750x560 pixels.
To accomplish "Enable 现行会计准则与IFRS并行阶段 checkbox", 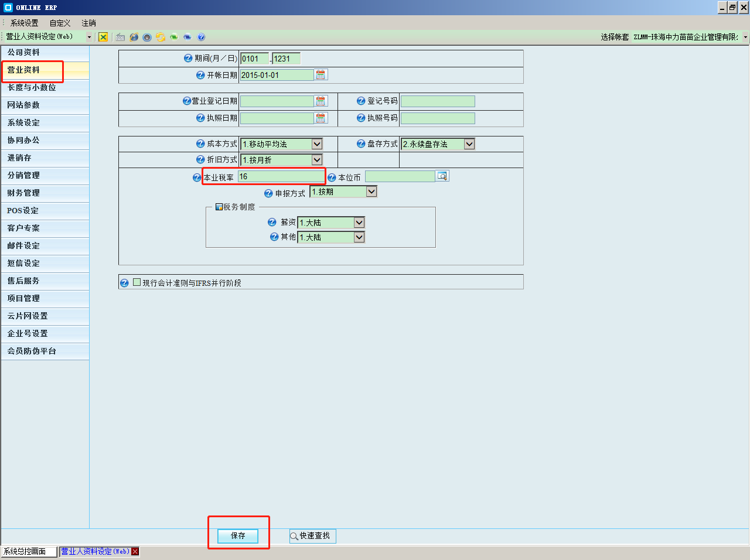I will pos(137,282).
